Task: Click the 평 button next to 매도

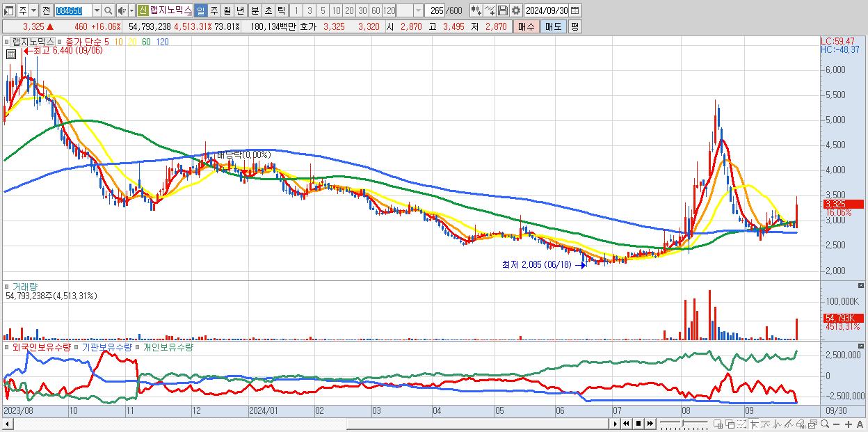Action: (x=575, y=26)
